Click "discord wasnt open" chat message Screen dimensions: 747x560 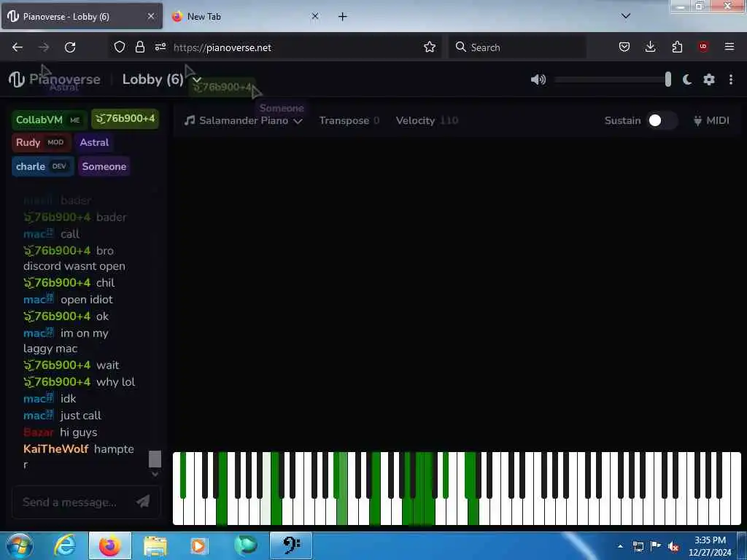click(74, 266)
